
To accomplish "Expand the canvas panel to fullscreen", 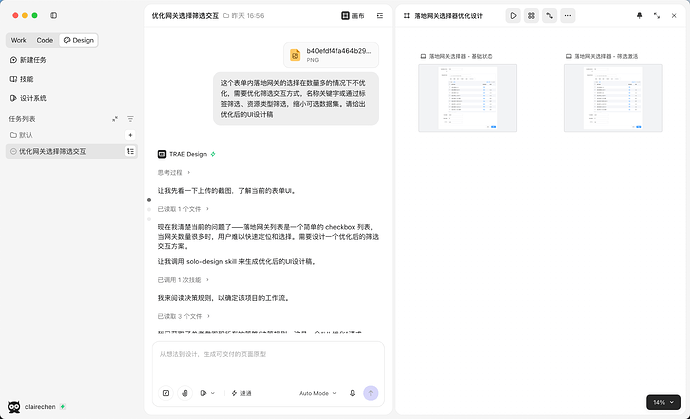I will coord(657,15).
